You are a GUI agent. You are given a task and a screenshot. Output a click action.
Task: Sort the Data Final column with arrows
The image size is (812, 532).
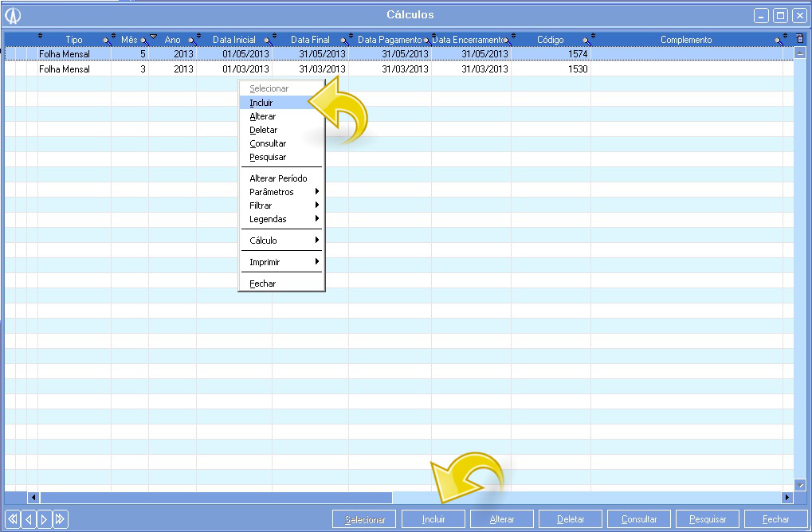274,36
